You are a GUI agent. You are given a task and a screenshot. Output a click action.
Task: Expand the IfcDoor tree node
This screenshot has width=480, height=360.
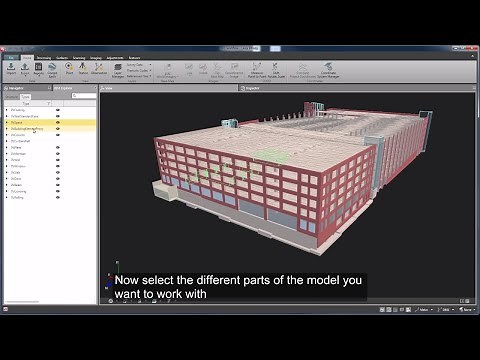pos(7,179)
